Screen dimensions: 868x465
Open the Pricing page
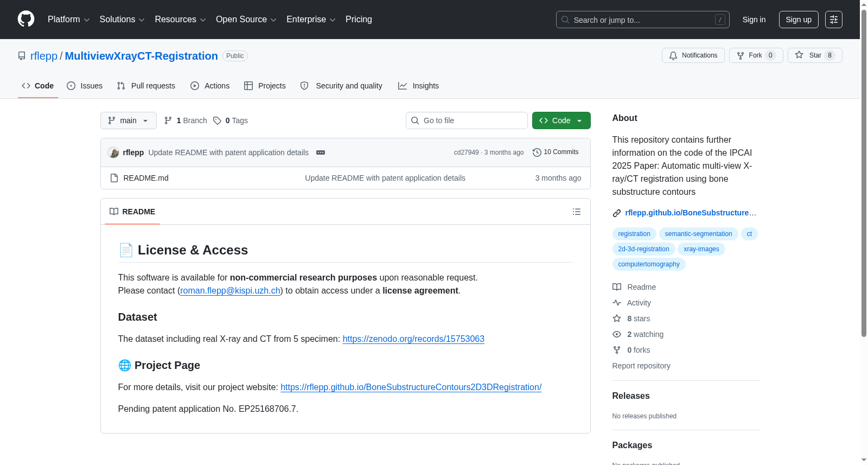(359, 20)
